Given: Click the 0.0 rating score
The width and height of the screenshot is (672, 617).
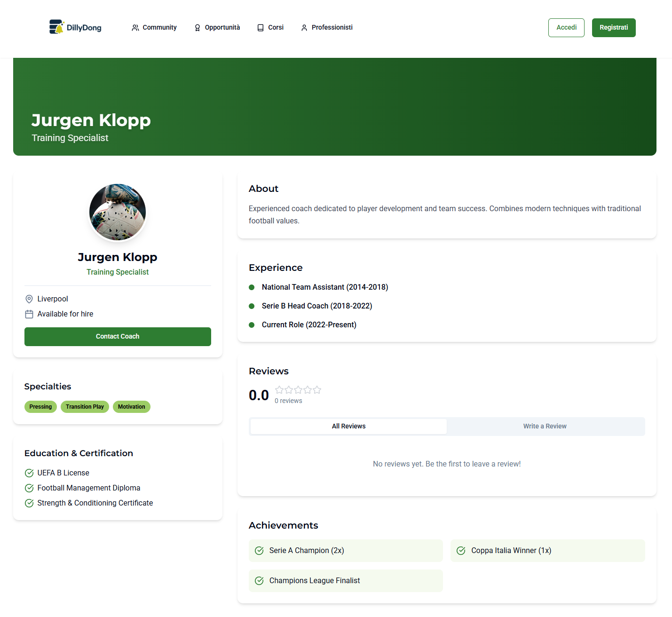Looking at the screenshot, I should coord(259,395).
